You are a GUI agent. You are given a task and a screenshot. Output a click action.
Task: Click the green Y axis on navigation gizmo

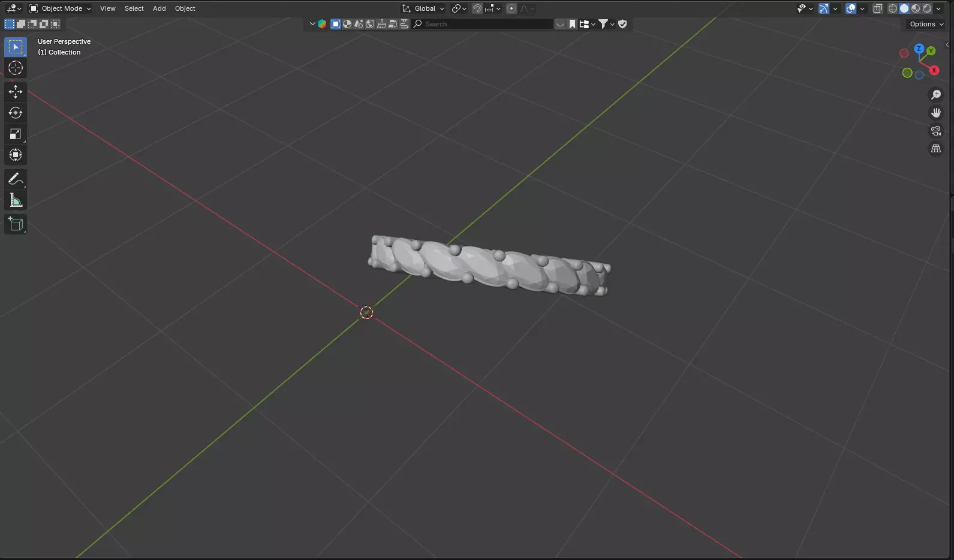point(931,51)
